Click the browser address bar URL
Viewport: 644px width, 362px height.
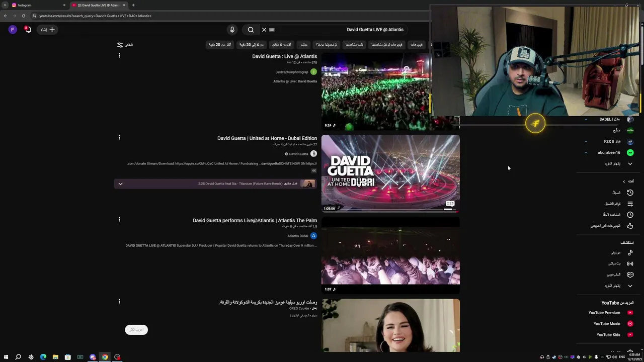96,16
